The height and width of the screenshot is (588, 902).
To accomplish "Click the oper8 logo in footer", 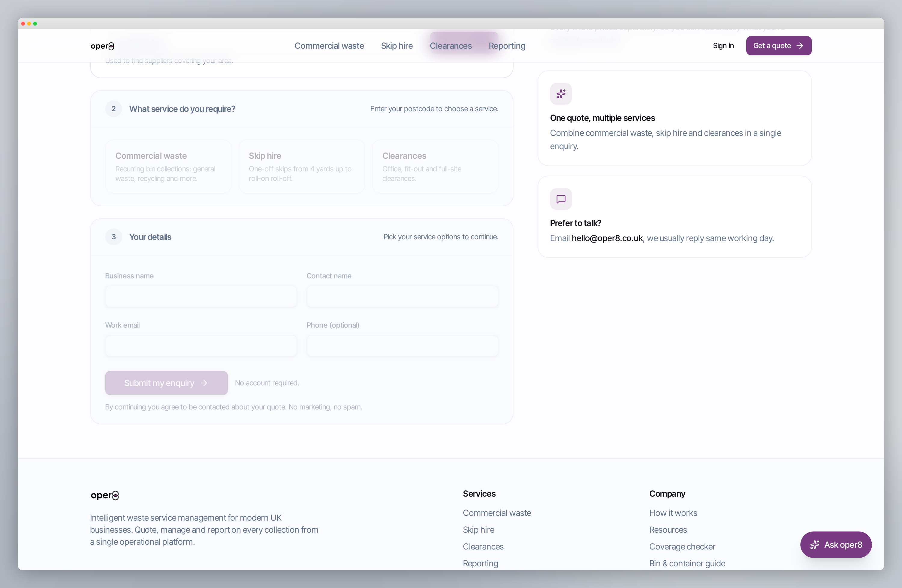I will click(105, 495).
